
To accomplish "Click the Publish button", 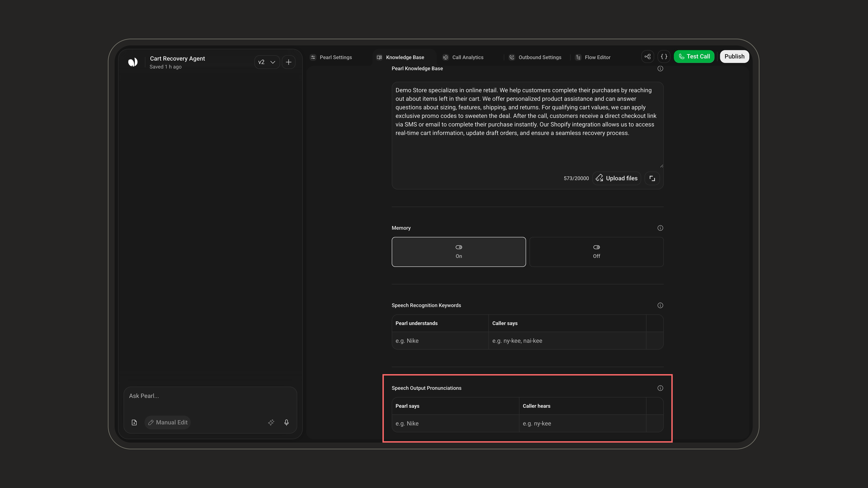I will pyautogui.click(x=734, y=57).
